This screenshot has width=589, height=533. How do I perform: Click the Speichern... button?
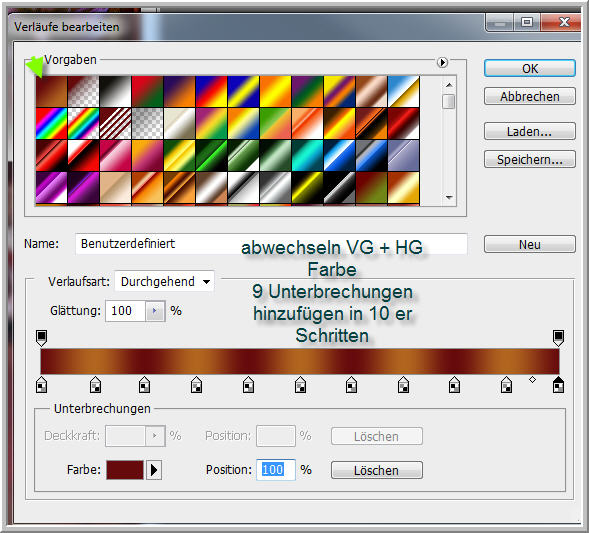coord(530,160)
